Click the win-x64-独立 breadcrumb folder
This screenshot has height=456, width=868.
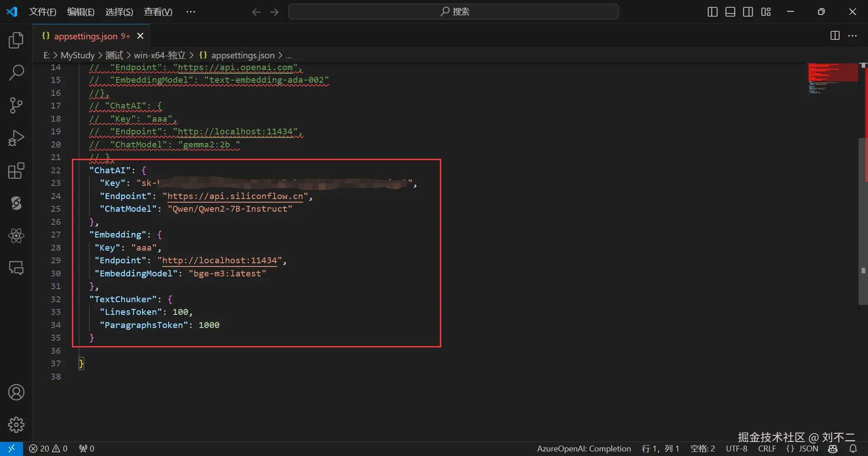(160, 55)
